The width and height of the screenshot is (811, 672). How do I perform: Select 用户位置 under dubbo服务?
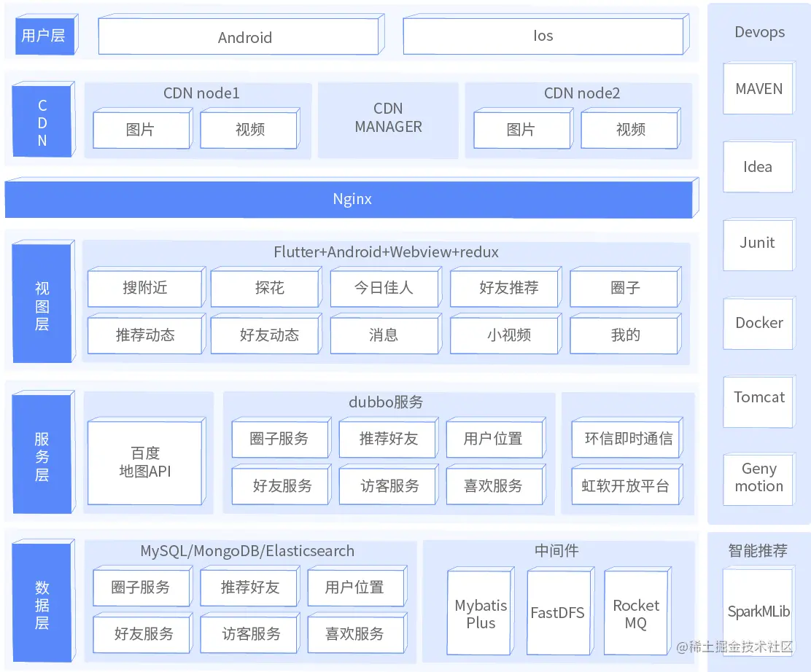(x=495, y=438)
